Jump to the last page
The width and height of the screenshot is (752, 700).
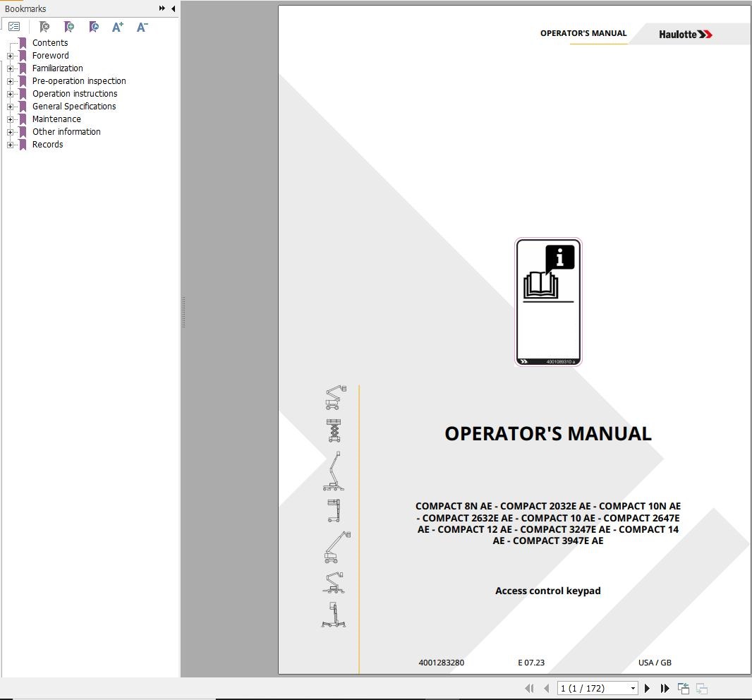point(665,689)
